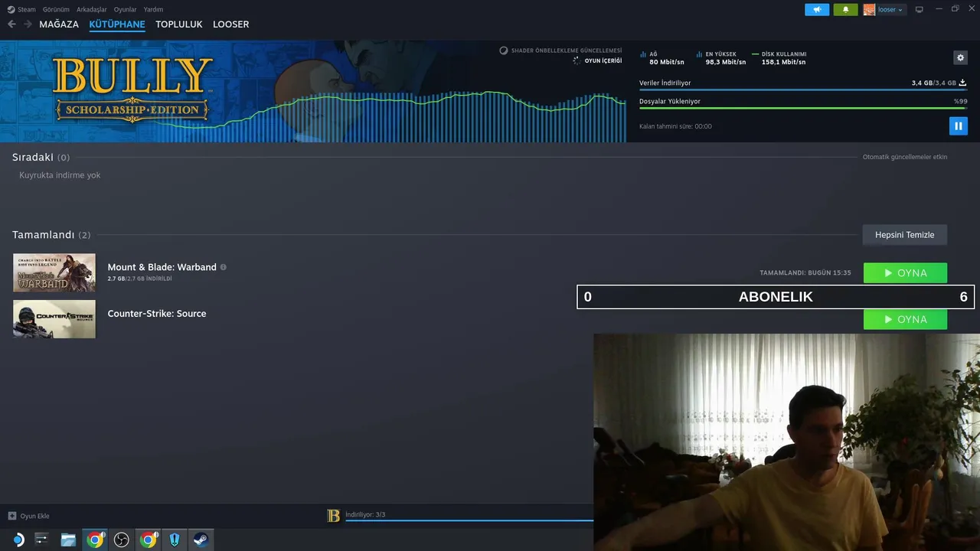Screen dimensions: 980x551
Task: Open download settings gear icon
Action: tap(961, 57)
